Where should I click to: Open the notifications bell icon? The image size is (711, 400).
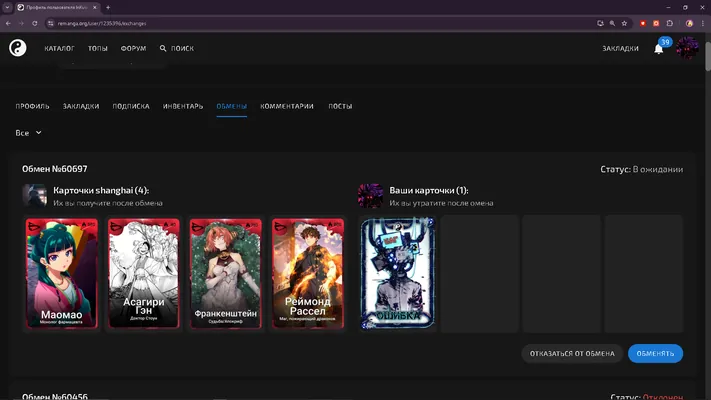(x=658, y=49)
